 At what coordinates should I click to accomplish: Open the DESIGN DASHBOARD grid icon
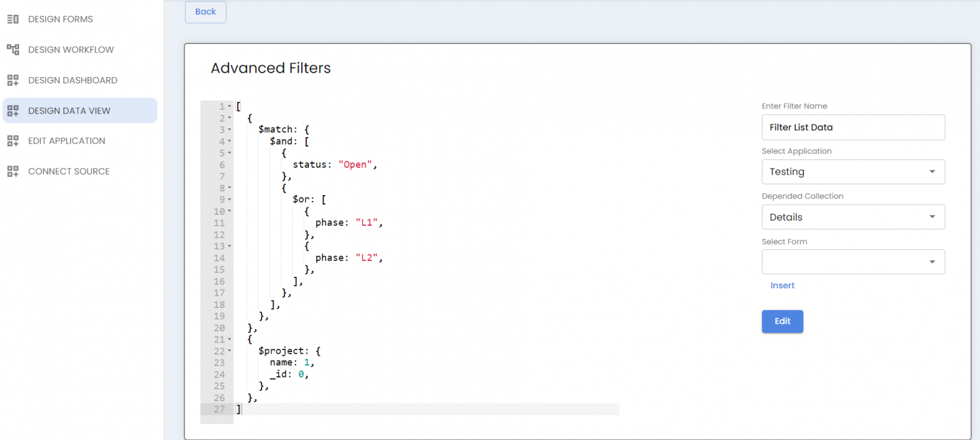(x=12, y=80)
